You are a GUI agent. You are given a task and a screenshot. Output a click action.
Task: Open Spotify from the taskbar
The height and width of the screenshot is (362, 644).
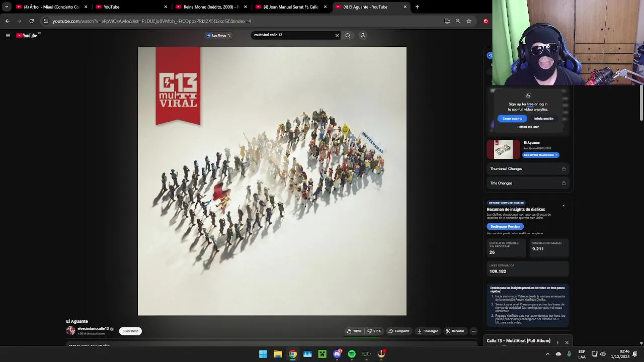(352, 354)
